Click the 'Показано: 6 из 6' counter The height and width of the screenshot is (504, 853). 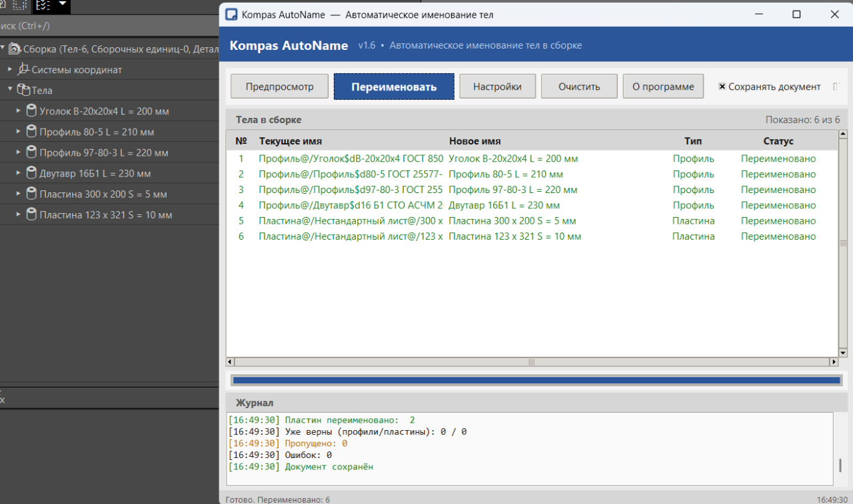(803, 120)
